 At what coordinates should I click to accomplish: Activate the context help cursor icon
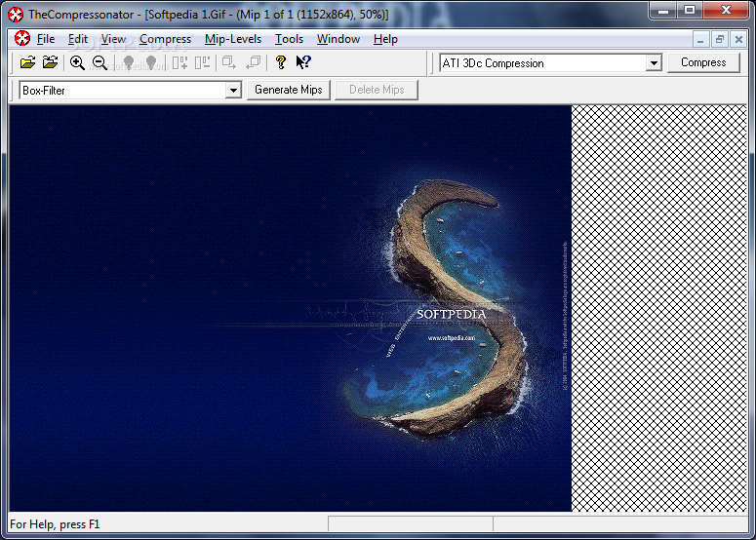coord(303,62)
